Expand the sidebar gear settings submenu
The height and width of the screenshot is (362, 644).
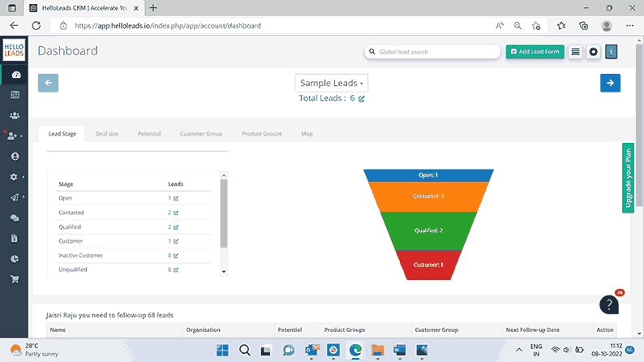(x=14, y=177)
